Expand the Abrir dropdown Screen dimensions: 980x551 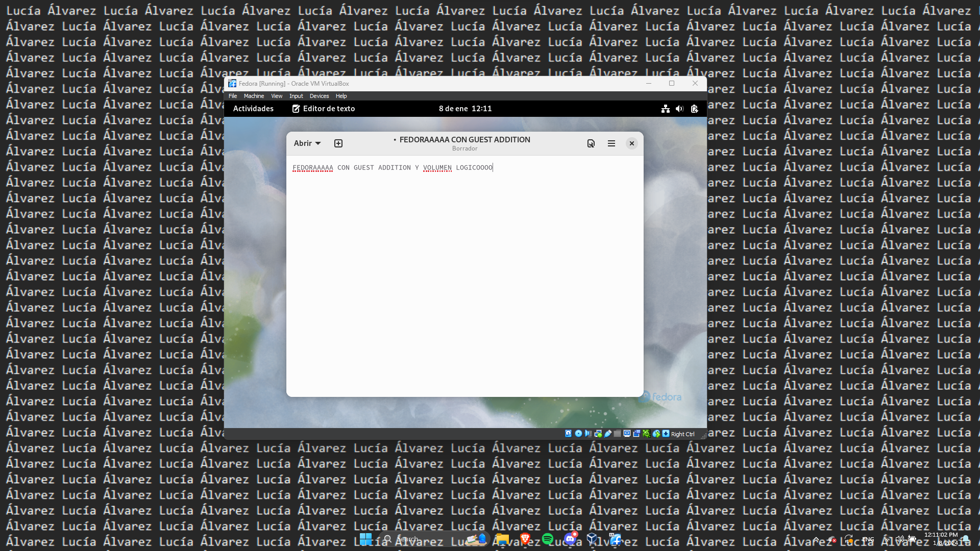[307, 143]
